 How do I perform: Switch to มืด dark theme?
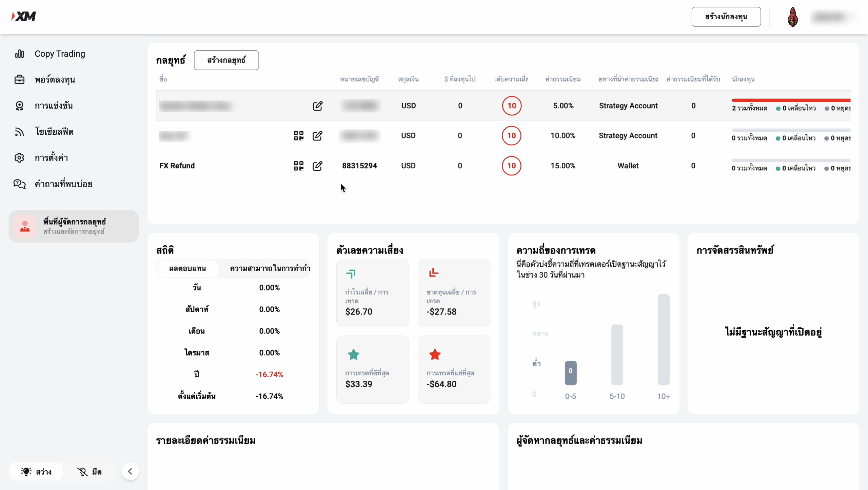90,471
